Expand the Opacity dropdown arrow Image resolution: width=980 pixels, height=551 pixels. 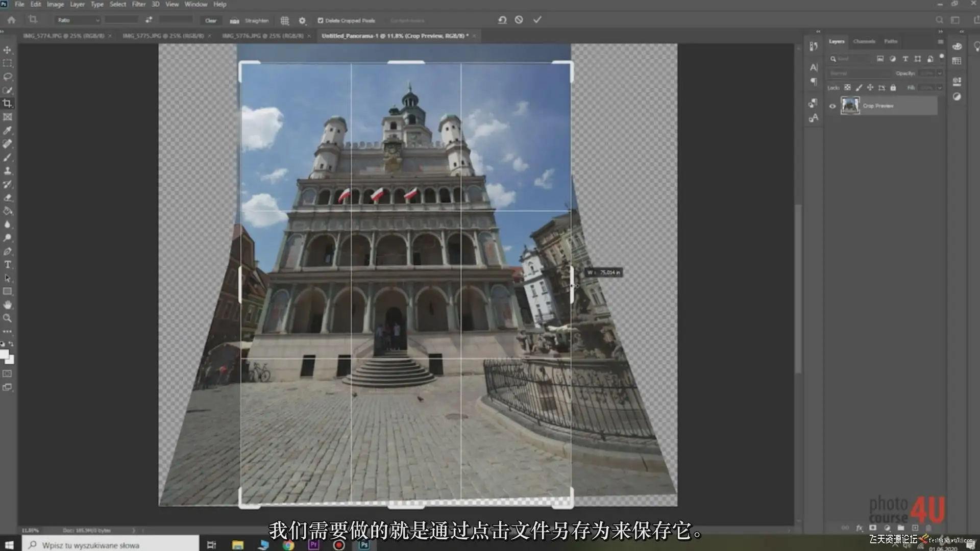click(x=939, y=73)
